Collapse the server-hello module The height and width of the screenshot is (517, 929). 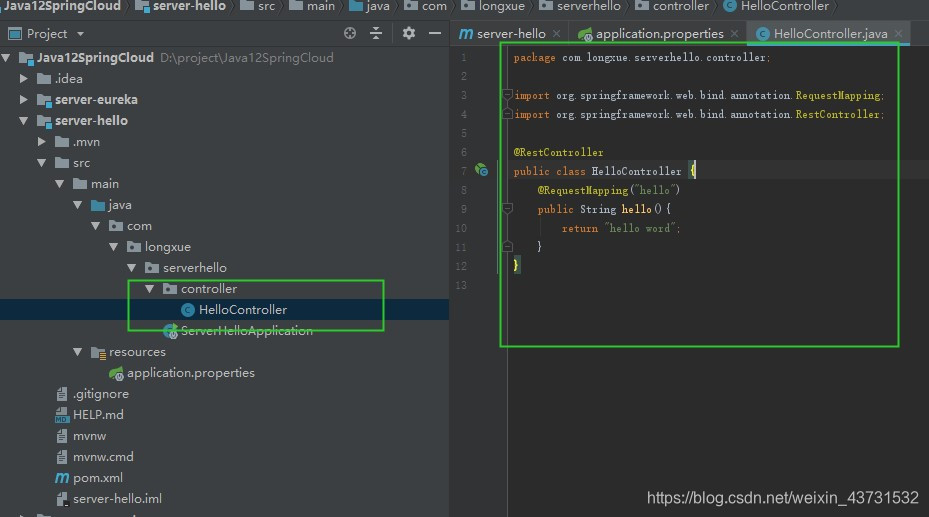24,120
